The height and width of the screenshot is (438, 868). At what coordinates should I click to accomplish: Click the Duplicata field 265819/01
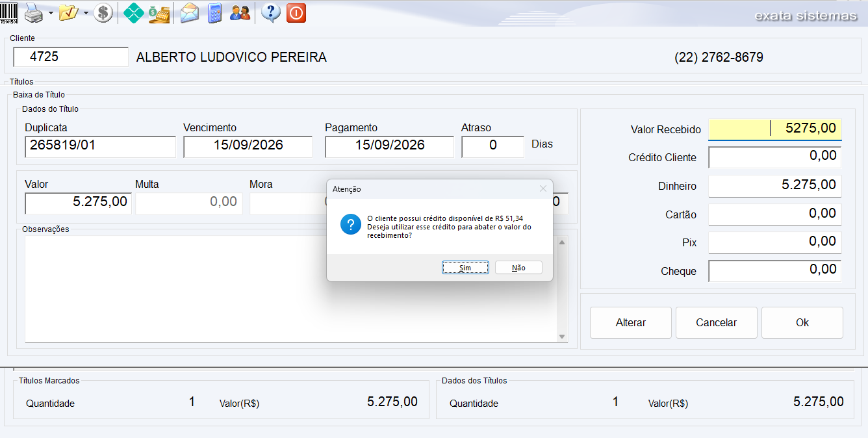tap(100, 146)
